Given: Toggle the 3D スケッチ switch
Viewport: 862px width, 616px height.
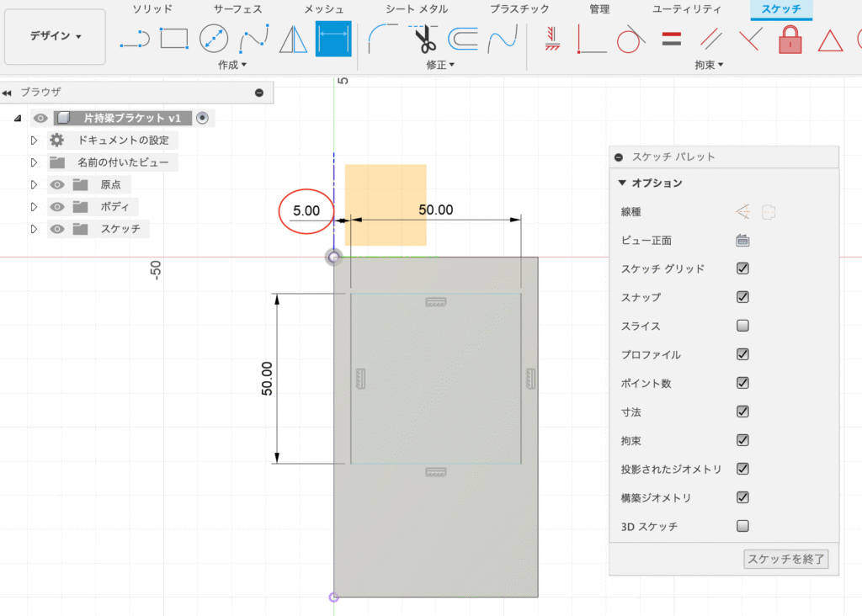Looking at the screenshot, I should (x=742, y=526).
